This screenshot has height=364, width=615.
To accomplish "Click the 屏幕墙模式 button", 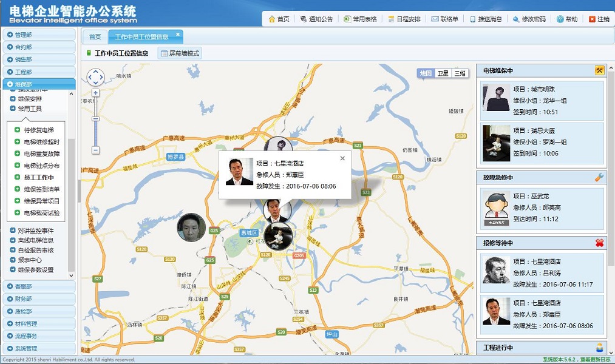I will 179,53.
